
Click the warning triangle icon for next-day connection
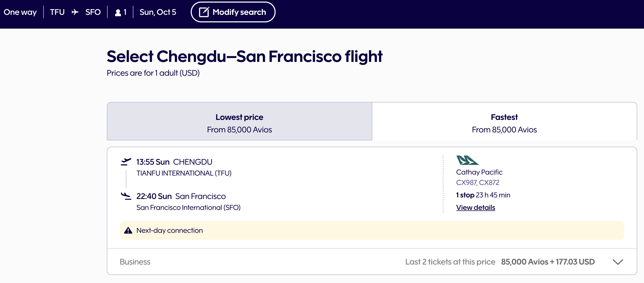pyautogui.click(x=128, y=230)
